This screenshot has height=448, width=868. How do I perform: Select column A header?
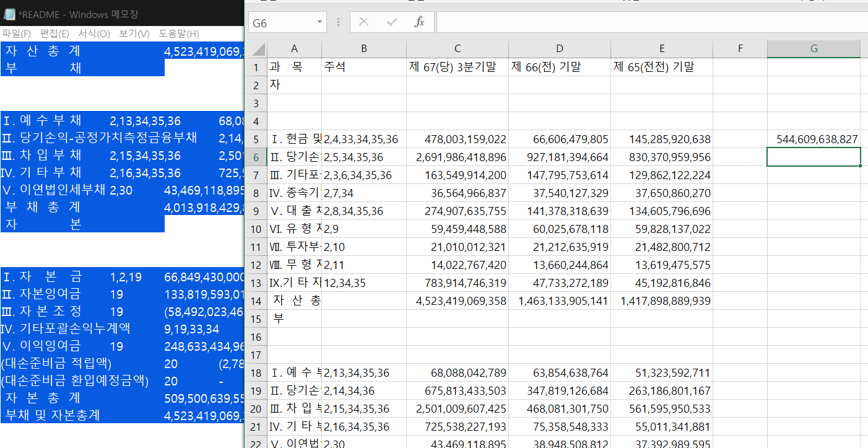click(x=294, y=49)
